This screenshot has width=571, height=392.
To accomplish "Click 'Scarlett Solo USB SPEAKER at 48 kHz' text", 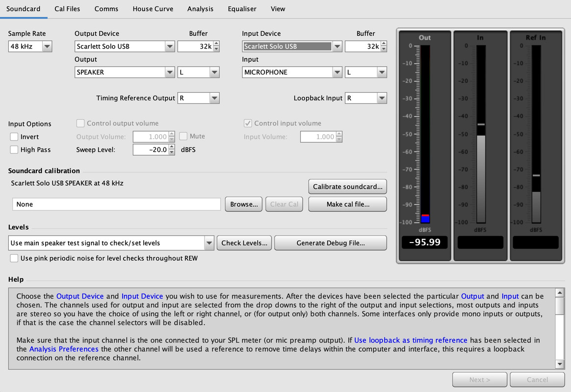I will pyautogui.click(x=67, y=183).
